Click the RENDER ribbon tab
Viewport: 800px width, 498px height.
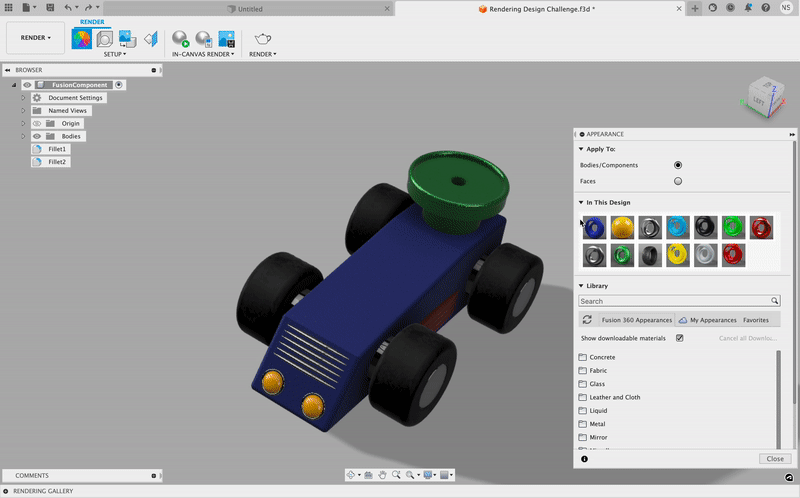[92, 22]
